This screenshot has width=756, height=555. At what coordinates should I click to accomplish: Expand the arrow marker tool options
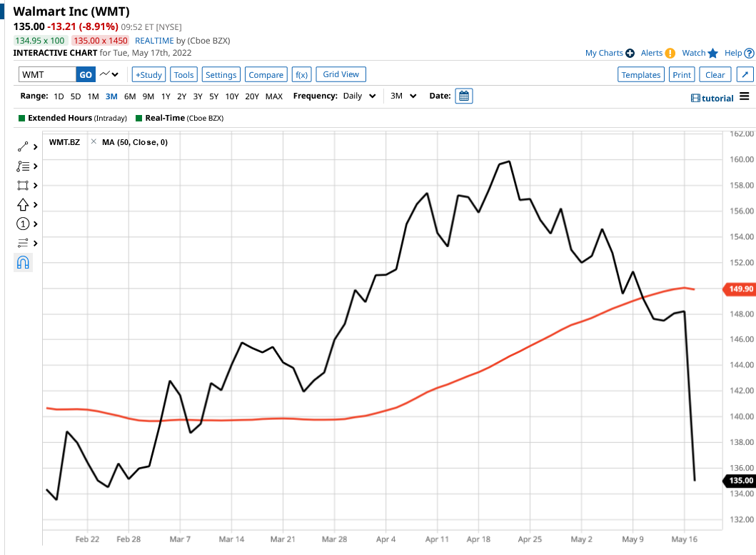pos(35,204)
